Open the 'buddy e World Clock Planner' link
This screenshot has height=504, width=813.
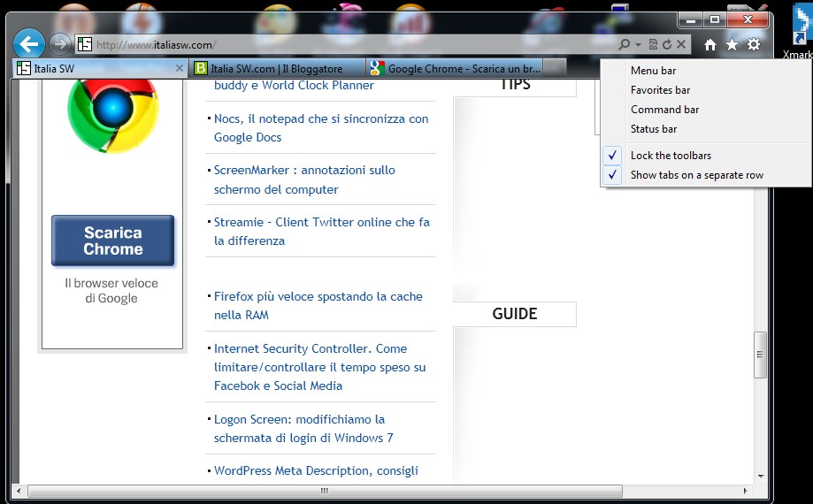[294, 86]
